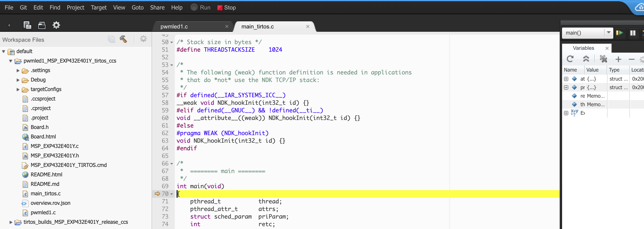The height and width of the screenshot is (229, 644).
Task: Fold main function body at line 70
Action: (x=172, y=194)
